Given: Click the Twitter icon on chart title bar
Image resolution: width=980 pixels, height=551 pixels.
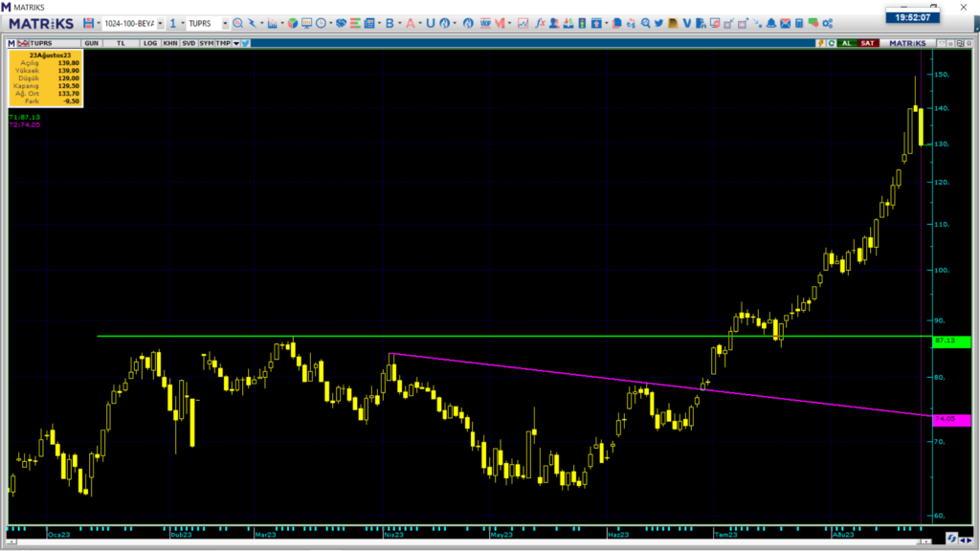Looking at the screenshot, I should 246,43.
